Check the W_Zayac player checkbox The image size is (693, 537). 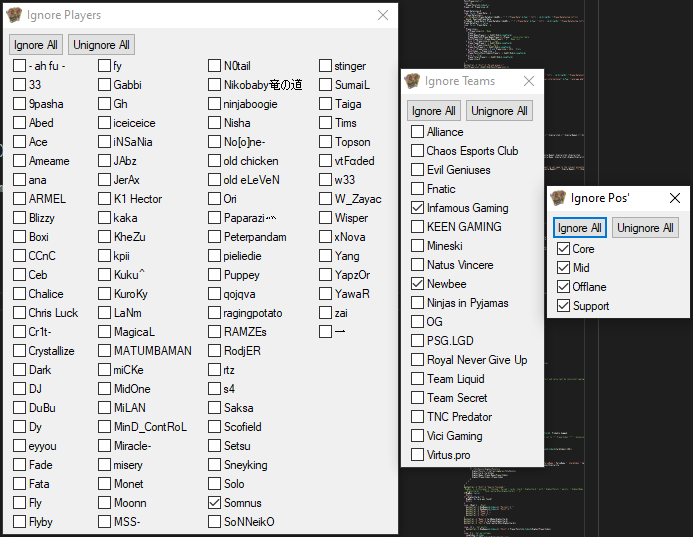(x=325, y=198)
